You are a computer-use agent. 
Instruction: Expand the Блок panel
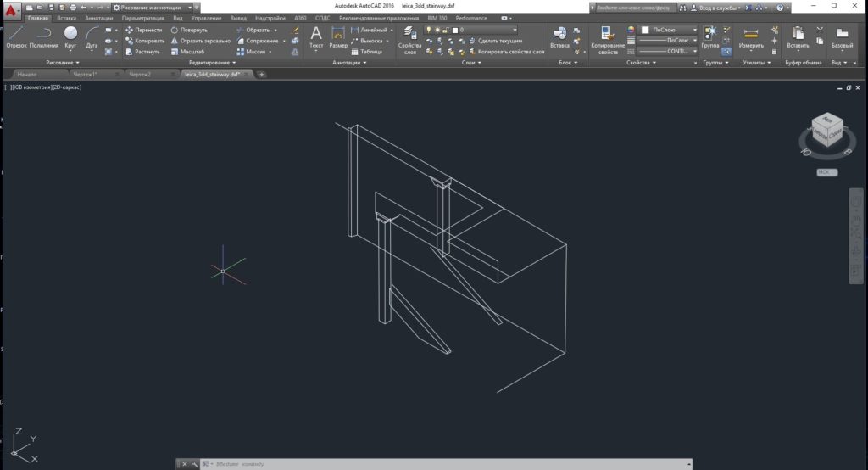(568, 63)
